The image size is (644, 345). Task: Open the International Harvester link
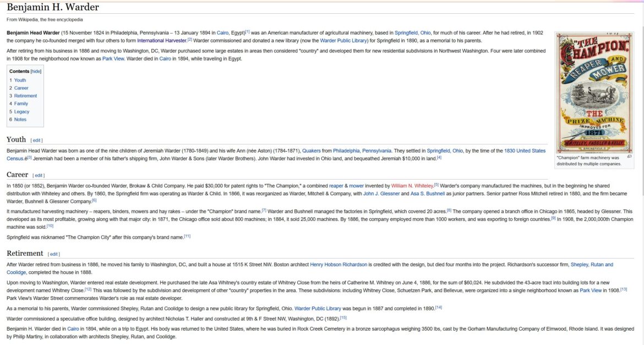pos(162,41)
